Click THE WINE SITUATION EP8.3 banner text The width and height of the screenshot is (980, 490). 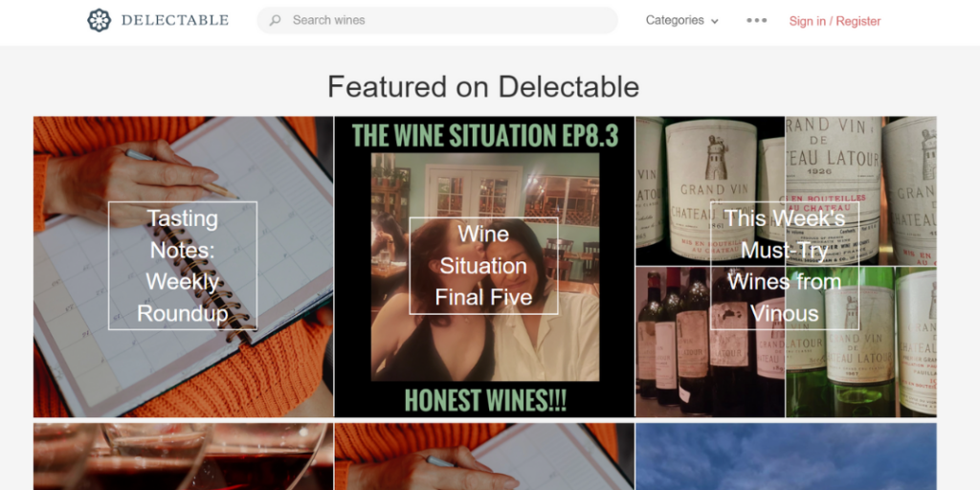click(484, 135)
